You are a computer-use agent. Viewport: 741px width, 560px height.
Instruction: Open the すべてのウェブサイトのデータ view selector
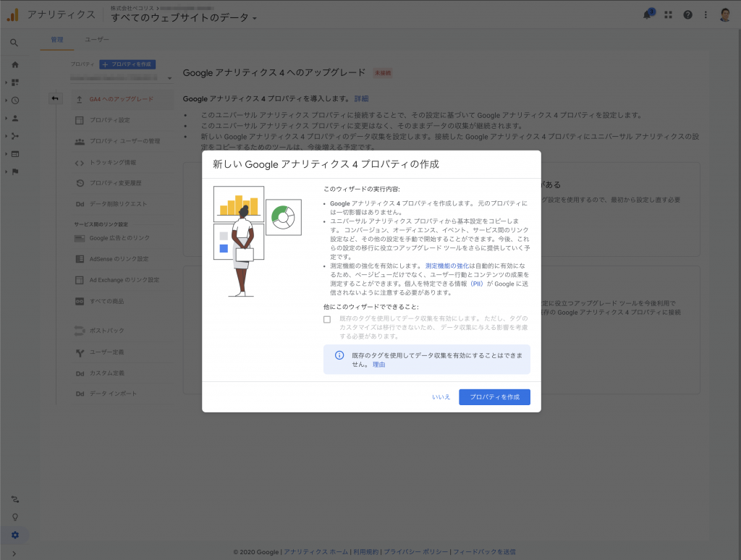point(184,18)
